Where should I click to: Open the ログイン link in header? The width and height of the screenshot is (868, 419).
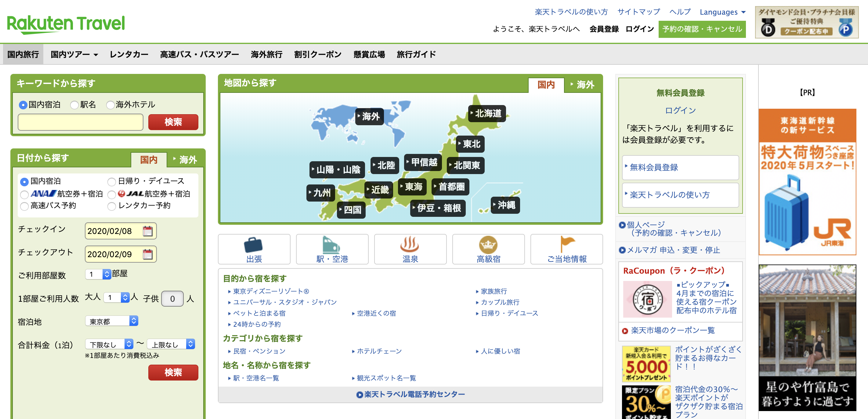coord(639,29)
